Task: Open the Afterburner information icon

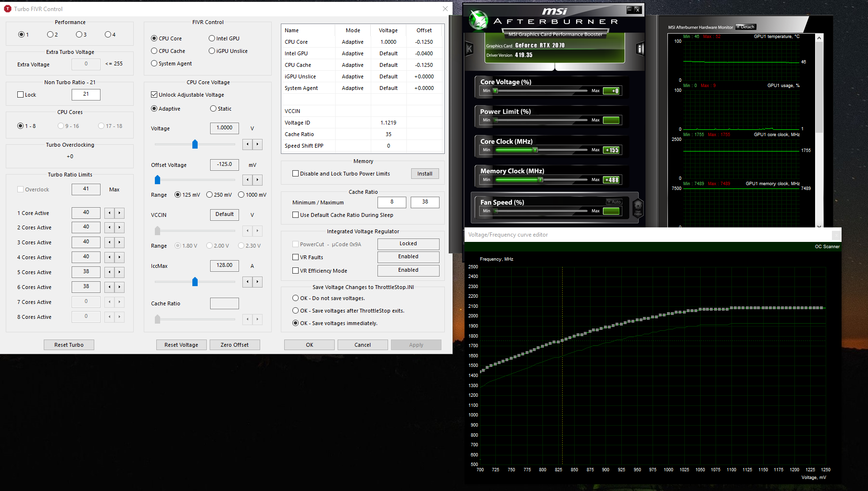Action: 640,49
